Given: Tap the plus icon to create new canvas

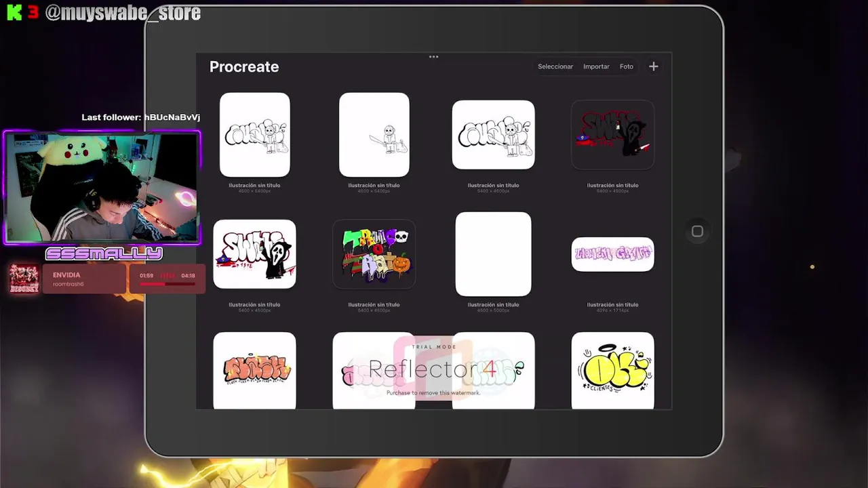Looking at the screenshot, I should [x=654, y=66].
